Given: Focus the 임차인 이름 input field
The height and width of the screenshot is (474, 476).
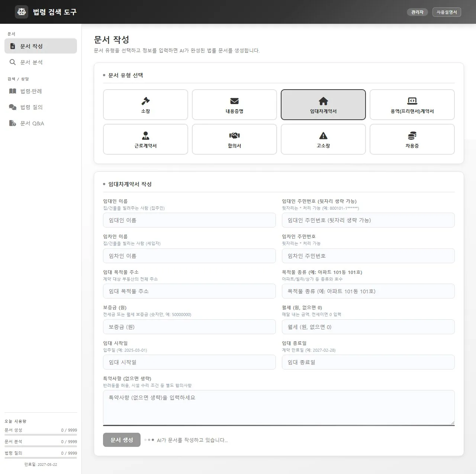Looking at the screenshot, I should (189, 256).
